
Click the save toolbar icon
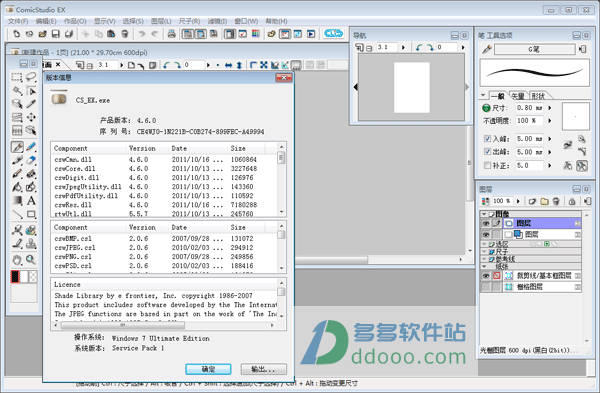[56, 34]
